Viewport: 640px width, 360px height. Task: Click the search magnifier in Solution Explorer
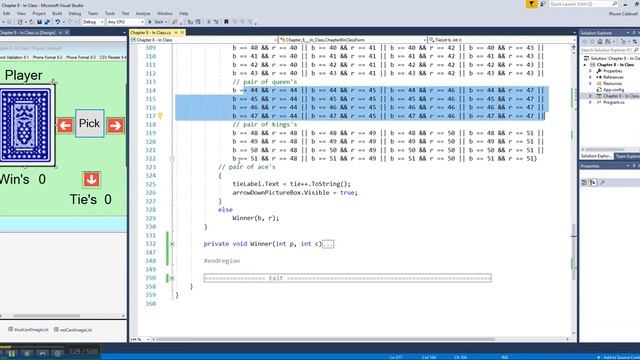click(x=636, y=50)
